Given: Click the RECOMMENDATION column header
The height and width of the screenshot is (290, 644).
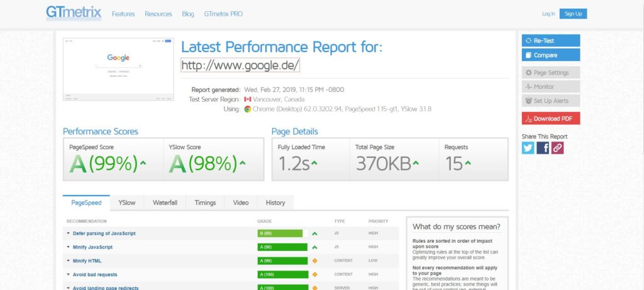Looking at the screenshot, I should click(x=87, y=221).
